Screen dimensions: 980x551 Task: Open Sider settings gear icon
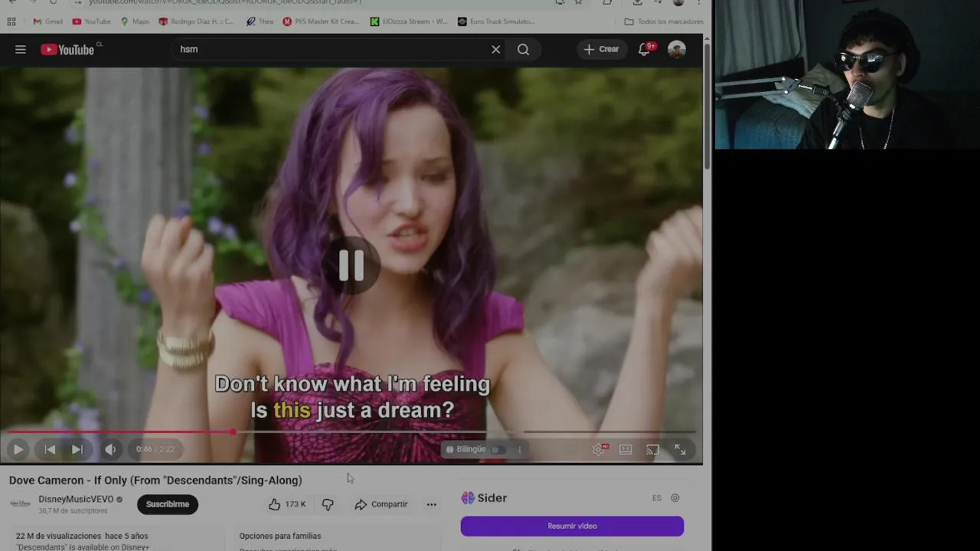pyautogui.click(x=675, y=497)
